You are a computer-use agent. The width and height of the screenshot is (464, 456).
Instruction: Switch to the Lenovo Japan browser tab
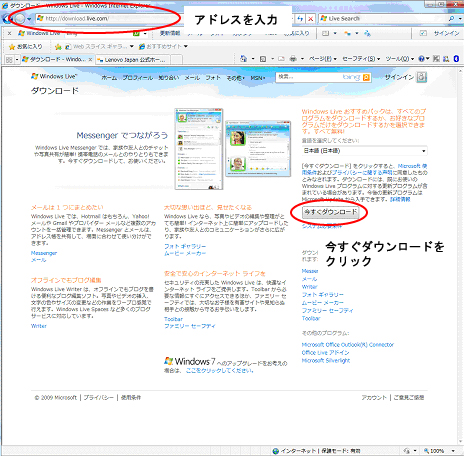click(x=133, y=60)
